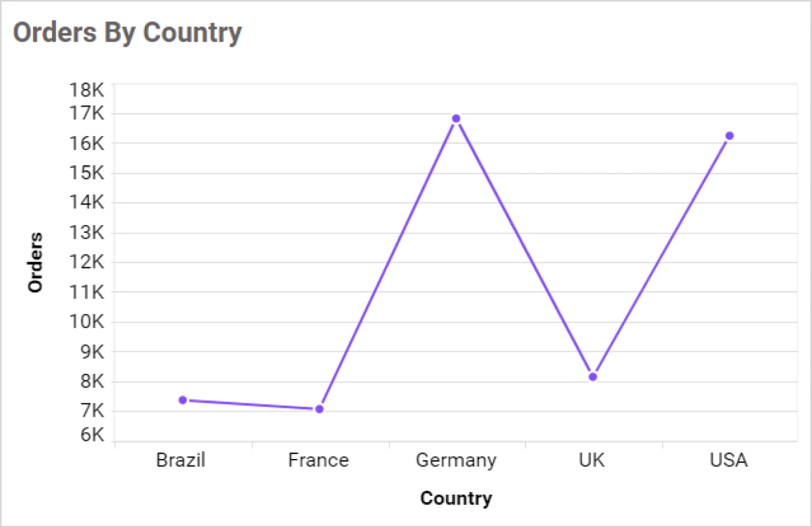Viewport: 812px width, 527px height.
Task: Click the 'Orders By Country' chart title
Action: [127, 32]
